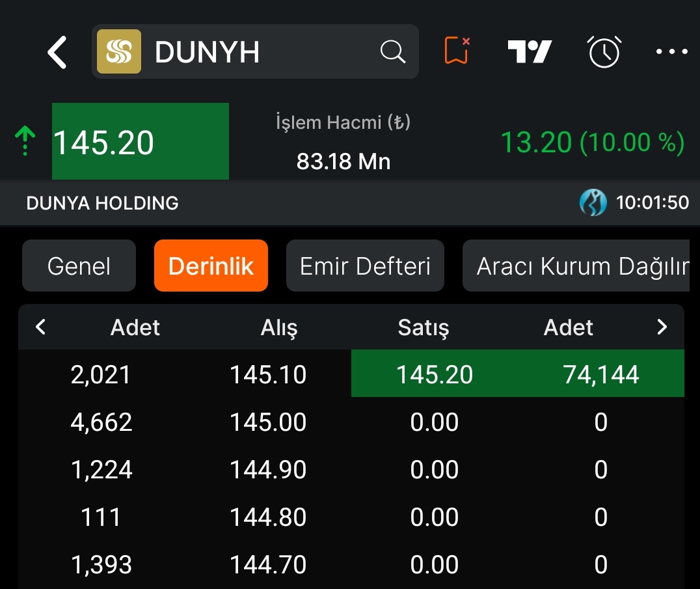Select the highlighted 145.20 ask price

coord(435,374)
